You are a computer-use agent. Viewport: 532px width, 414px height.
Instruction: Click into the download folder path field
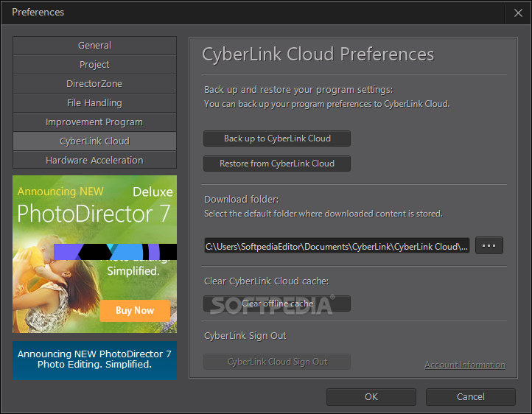[x=337, y=246]
